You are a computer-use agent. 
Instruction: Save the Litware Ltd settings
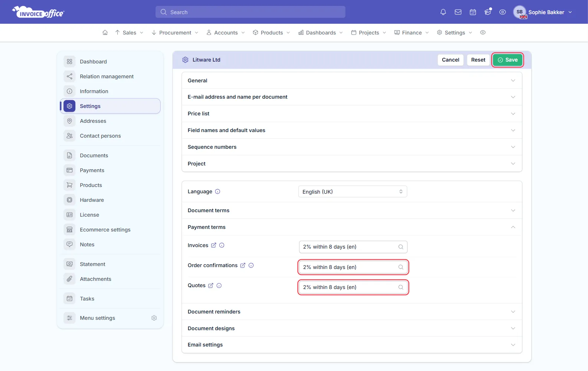pos(507,60)
